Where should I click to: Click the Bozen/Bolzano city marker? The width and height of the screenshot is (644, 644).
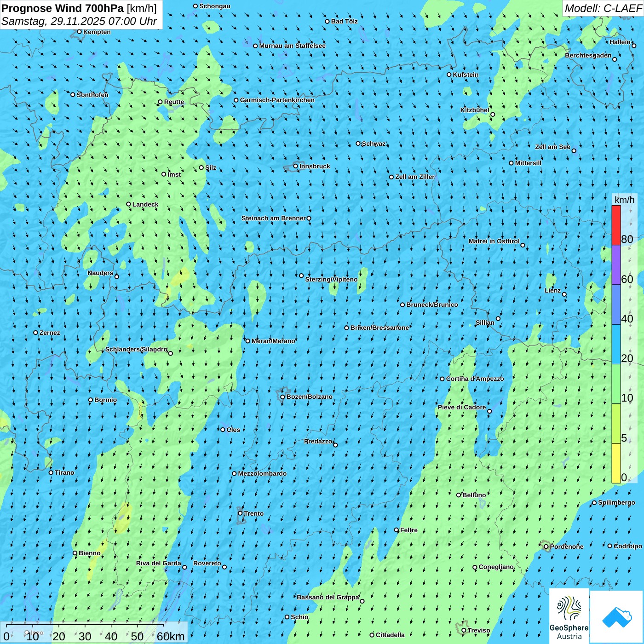282,397
